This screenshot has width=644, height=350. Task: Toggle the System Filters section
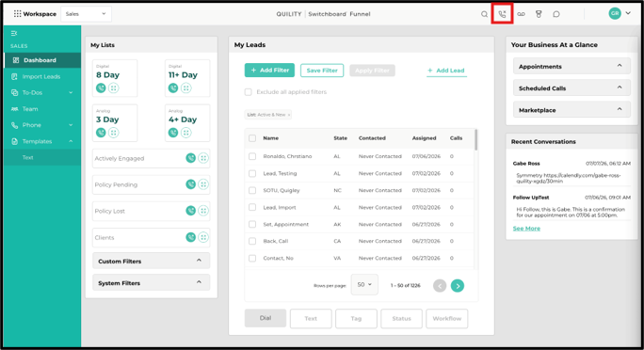click(152, 282)
